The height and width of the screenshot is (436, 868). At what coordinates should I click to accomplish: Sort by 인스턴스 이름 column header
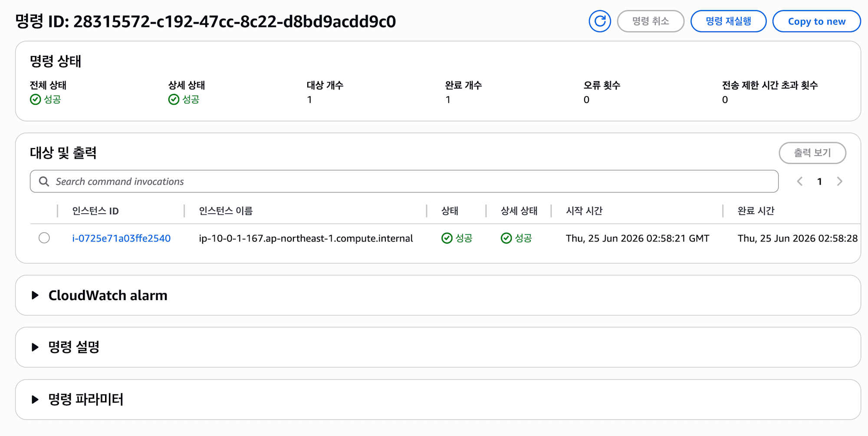pyautogui.click(x=226, y=211)
